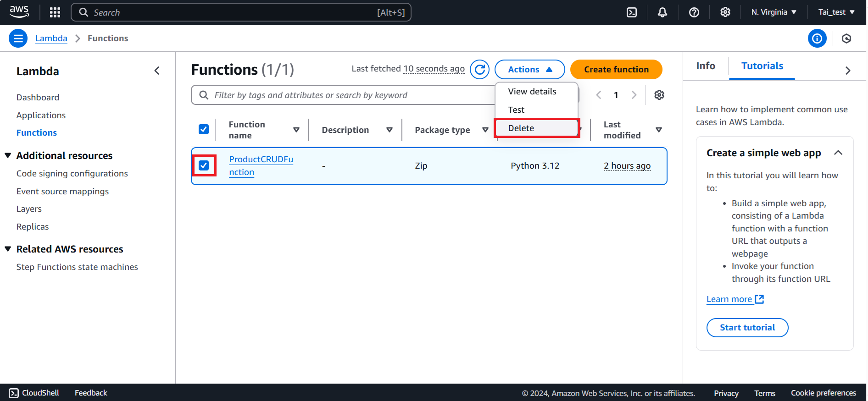Open Event source mappings
Image resolution: width=868 pixels, height=401 pixels.
[62, 192]
